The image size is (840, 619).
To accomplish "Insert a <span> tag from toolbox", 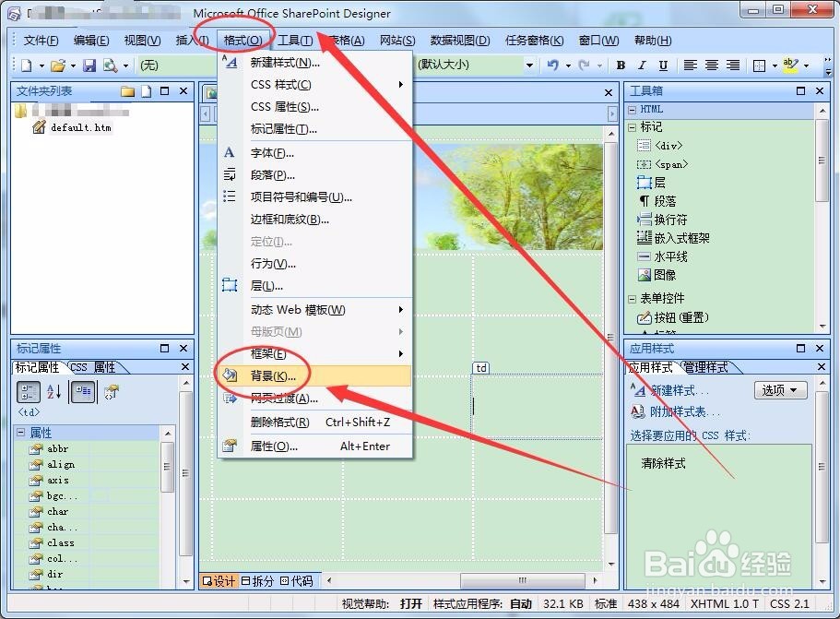I will [662, 164].
